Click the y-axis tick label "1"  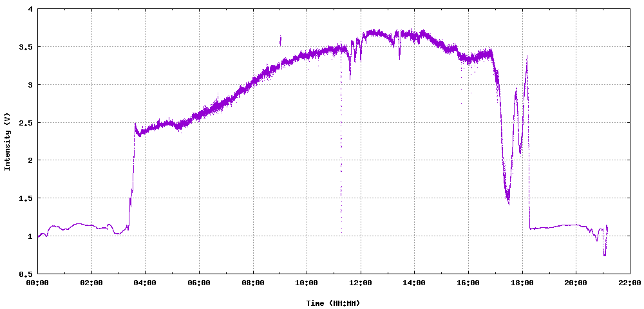[x=31, y=236]
